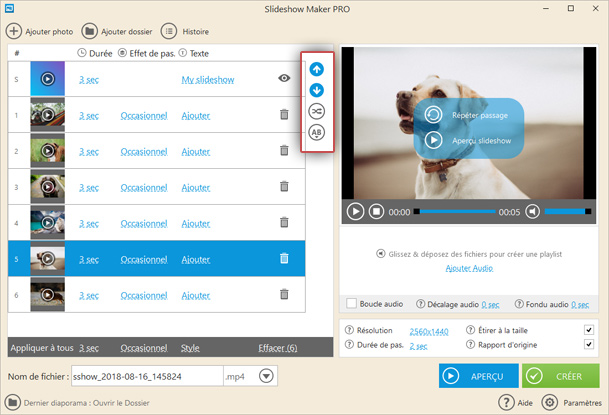Viewport: 609px width, 415px height.
Task: Click the Durée column header
Action: tap(95, 53)
